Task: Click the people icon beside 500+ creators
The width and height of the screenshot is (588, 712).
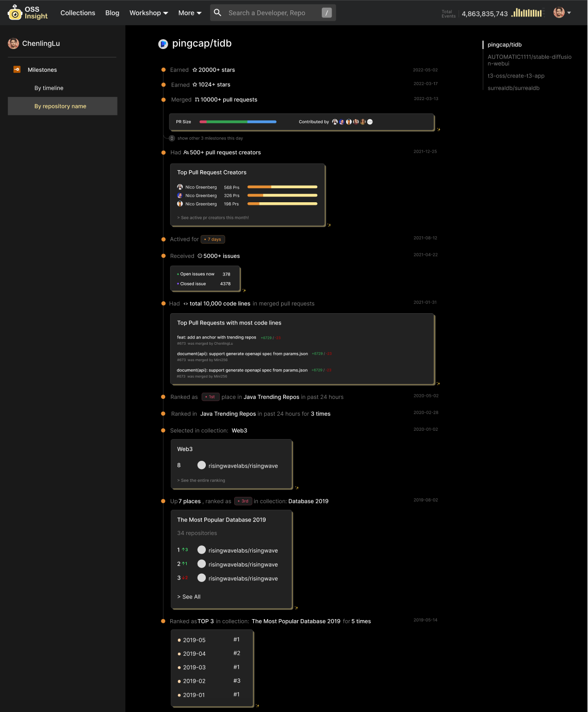Action: pos(186,153)
